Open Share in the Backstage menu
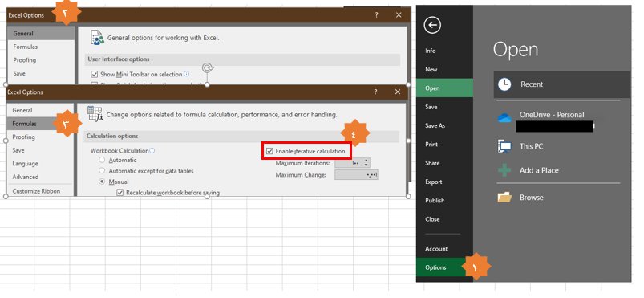The height and width of the screenshot is (298, 644). pyautogui.click(x=432, y=163)
